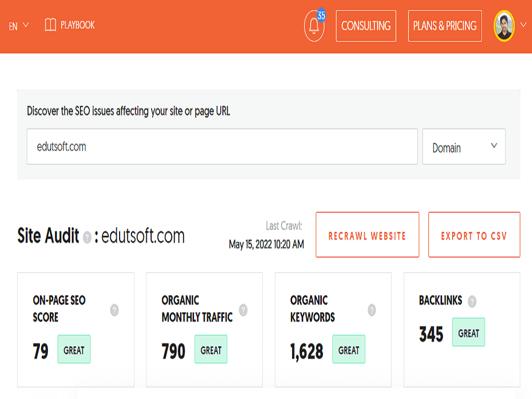Viewport: 532px width, 399px height.
Task: Open Plans & Pricing
Action: (x=445, y=26)
